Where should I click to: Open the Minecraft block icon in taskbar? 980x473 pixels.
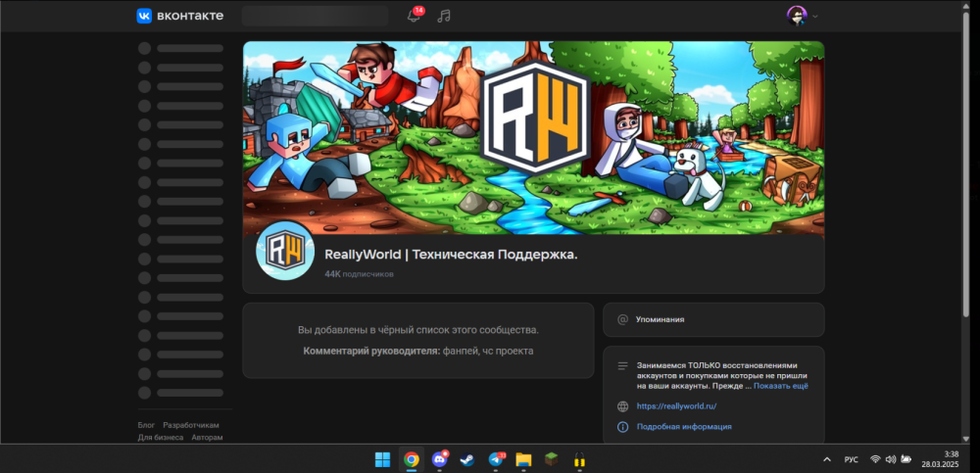[x=551, y=460]
